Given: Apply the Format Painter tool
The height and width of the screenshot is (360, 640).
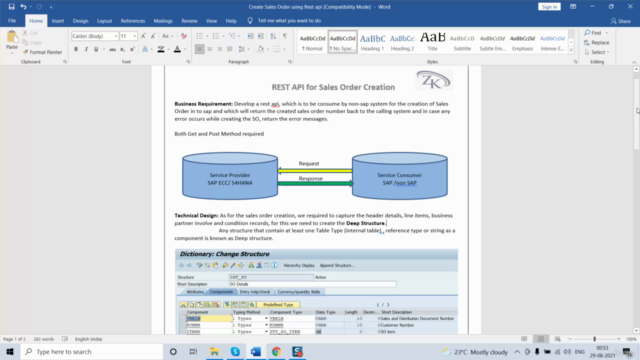Looking at the screenshot, I should pyautogui.click(x=42, y=52).
